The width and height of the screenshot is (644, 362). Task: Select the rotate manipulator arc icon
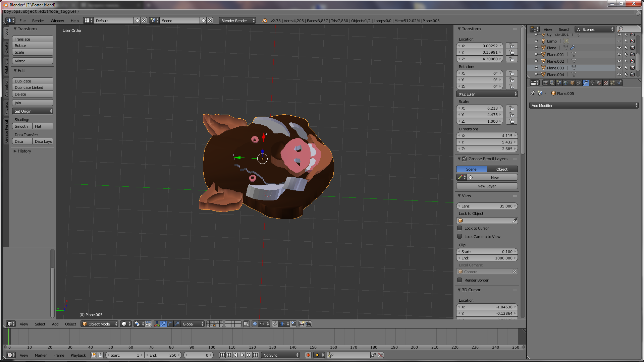coord(170,324)
